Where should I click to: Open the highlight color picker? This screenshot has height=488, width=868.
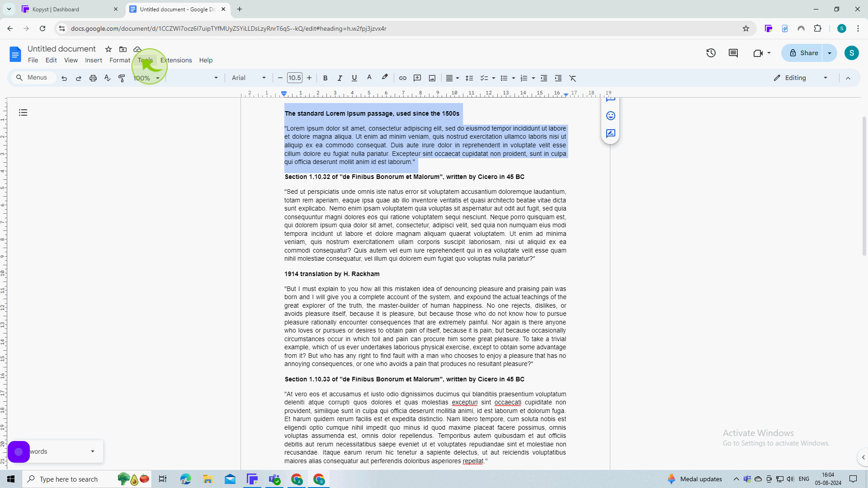point(384,78)
